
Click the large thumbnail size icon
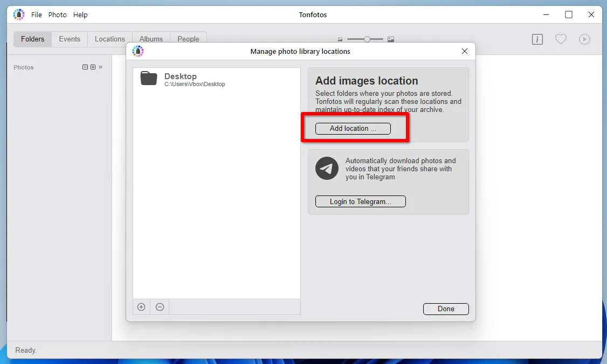click(391, 39)
